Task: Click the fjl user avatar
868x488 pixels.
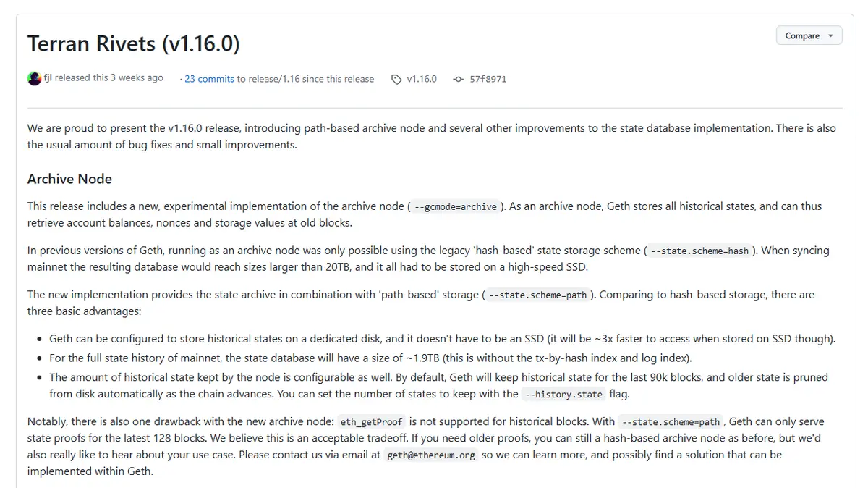Action: pos(34,79)
